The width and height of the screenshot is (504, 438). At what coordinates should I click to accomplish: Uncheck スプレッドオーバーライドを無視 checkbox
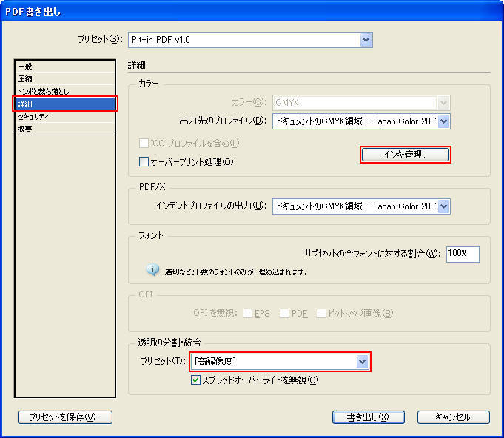tap(196, 380)
